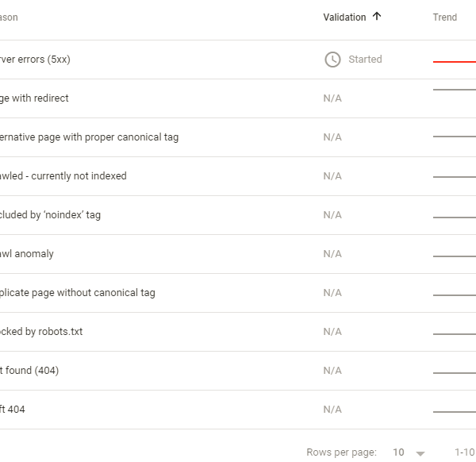Select the rows per page value 10
The height and width of the screenshot is (462, 476).
tap(398, 452)
